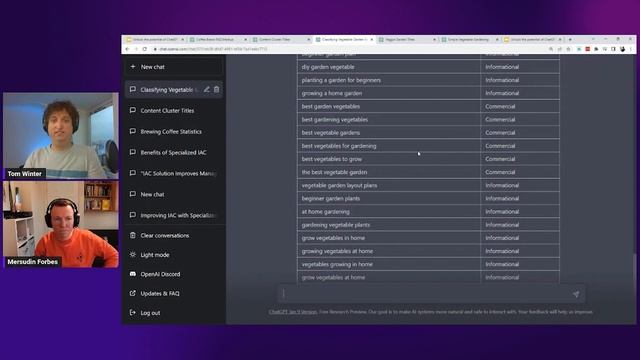Click the edit pencil on Classifying Vegetable chat
This screenshot has height=360, width=640.
pos(207,89)
